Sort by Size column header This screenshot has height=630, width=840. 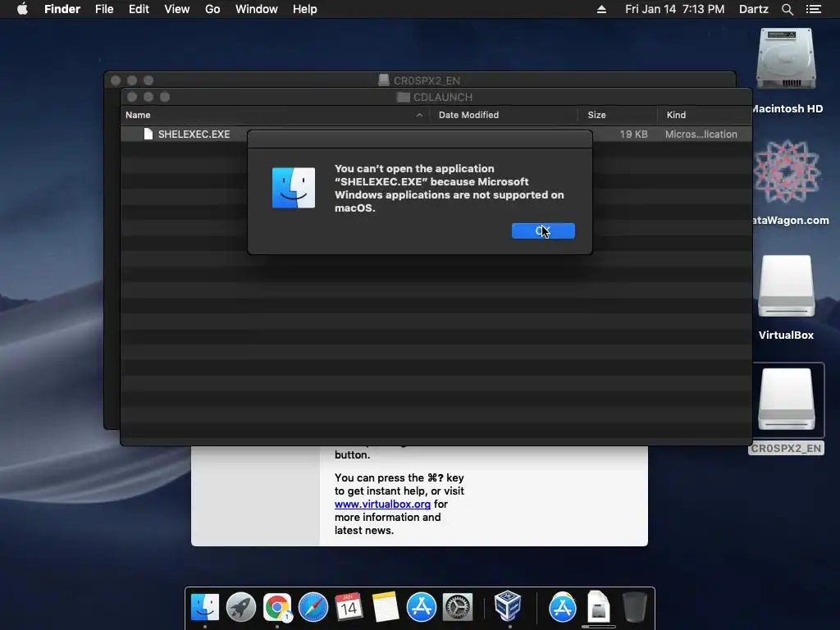(x=617, y=115)
